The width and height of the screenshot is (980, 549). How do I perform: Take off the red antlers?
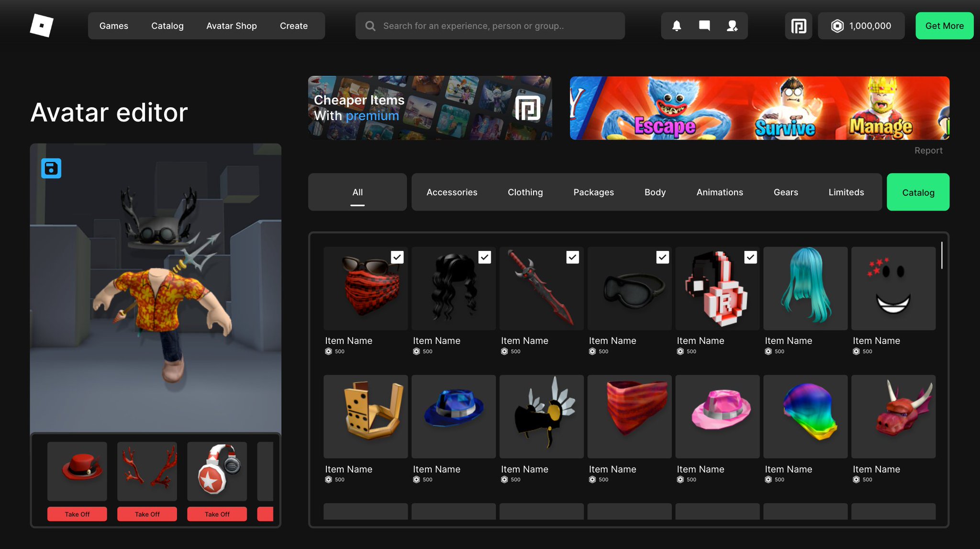coord(147,514)
